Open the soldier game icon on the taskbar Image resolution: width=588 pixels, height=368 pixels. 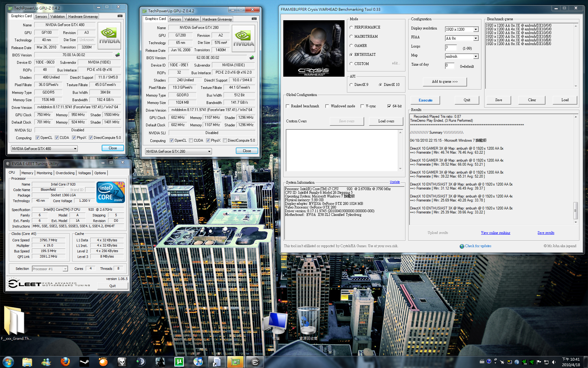160,362
